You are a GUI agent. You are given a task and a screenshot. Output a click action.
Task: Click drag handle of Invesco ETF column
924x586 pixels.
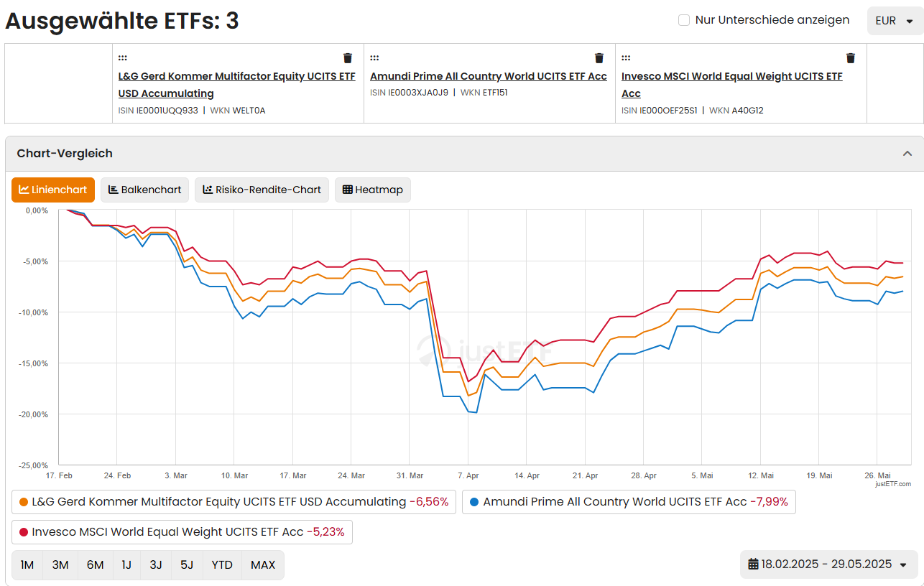(x=626, y=58)
